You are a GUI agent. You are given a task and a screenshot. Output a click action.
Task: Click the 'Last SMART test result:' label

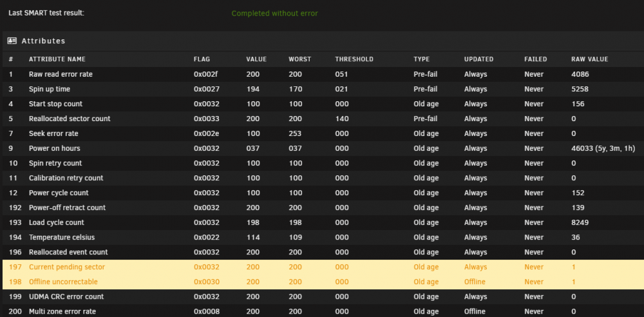pyautogui.click(x=46, y=13)
